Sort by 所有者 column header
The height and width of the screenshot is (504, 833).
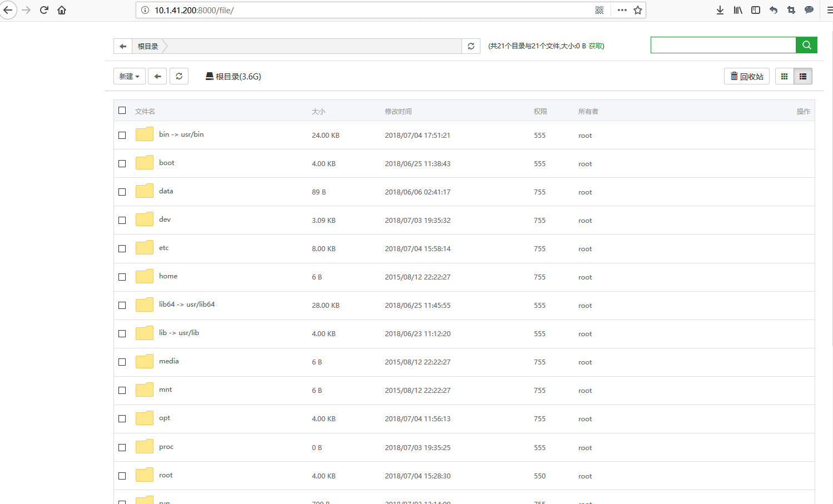pyautogui.click(x=588, y=111)
